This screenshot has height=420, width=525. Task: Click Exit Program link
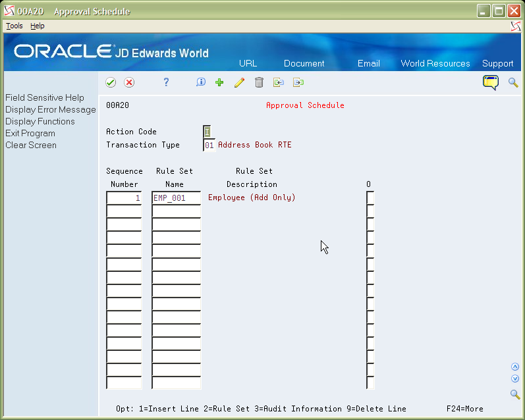[x=30, y=133]
